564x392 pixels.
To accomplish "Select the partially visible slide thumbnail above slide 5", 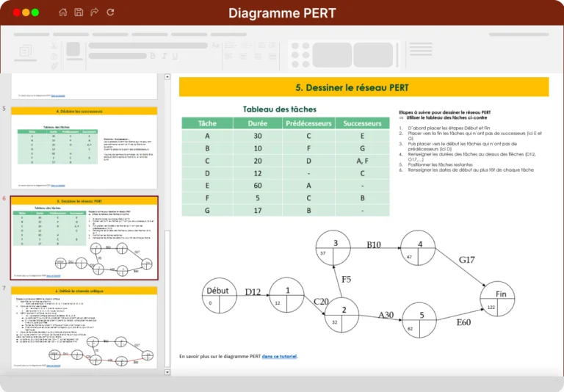I will 84,87.
